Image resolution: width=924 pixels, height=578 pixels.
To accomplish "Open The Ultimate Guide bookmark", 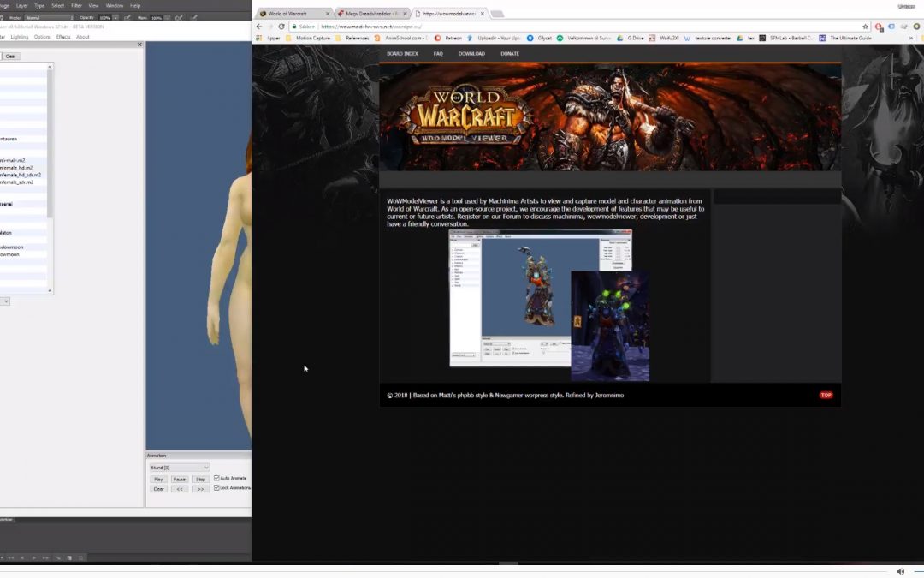I will click(845, 38).
